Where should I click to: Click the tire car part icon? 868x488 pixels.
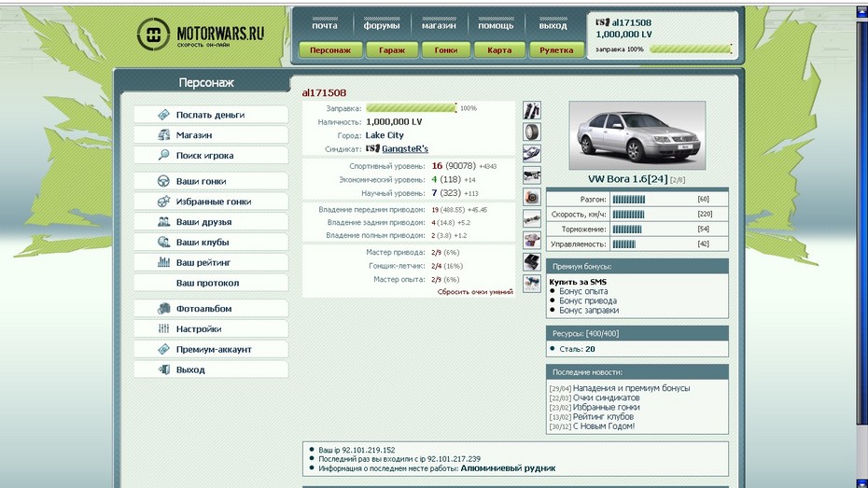click(532, 132)
